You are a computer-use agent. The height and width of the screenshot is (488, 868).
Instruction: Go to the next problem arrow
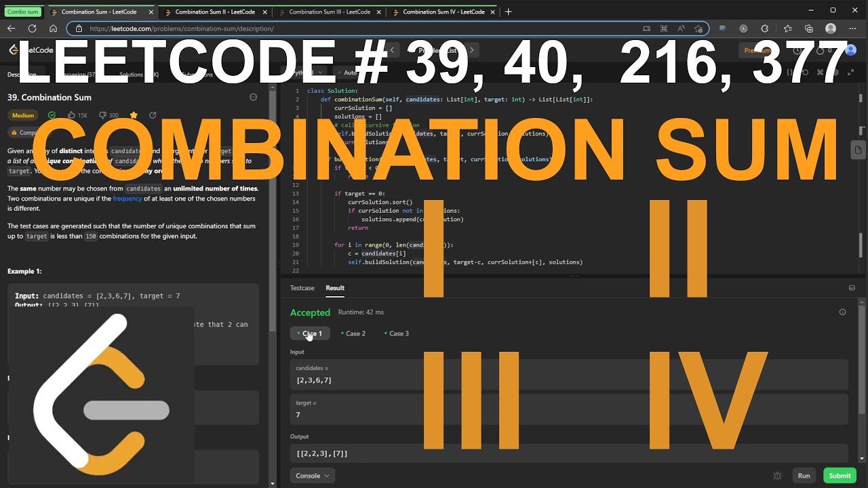coord(471,50)
